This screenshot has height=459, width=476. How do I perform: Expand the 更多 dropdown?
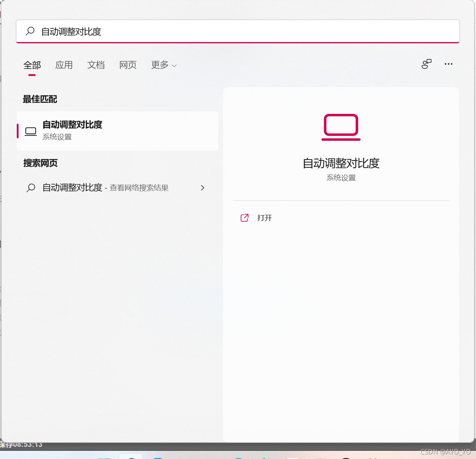pos(164,65)
